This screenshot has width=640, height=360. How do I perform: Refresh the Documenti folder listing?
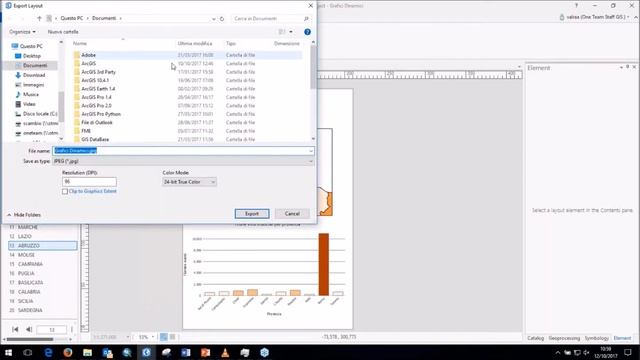tap(222, 18)
